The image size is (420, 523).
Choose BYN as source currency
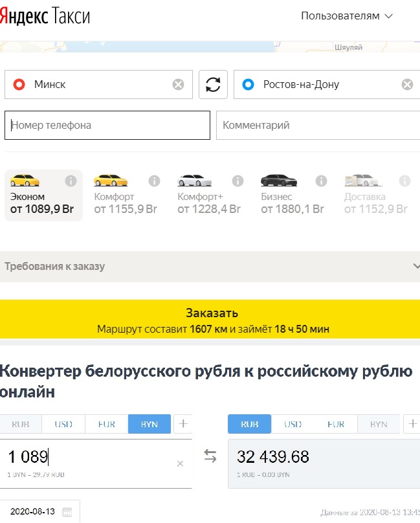point(149,424)
